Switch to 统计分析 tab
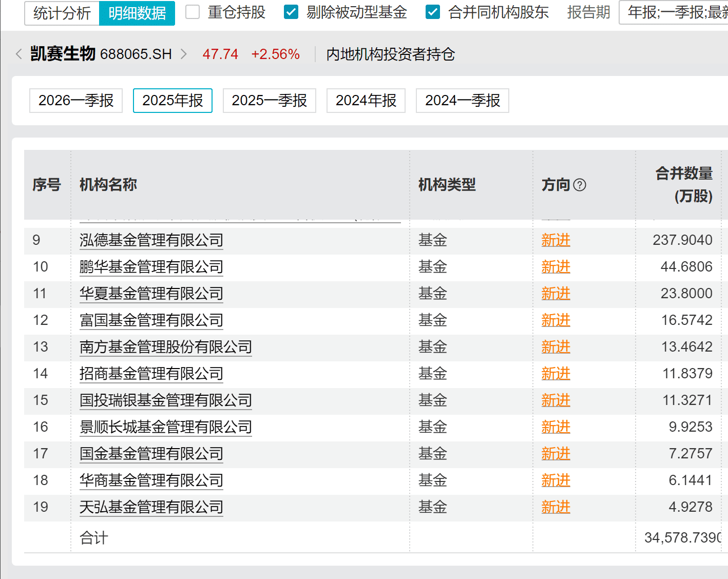Screen dimensions: 728x579 [62, 13]
